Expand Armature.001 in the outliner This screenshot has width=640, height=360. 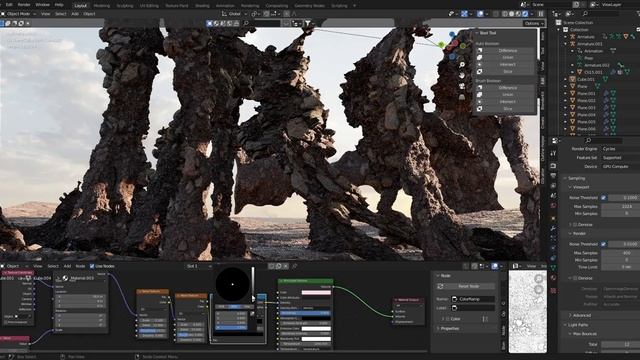point(566,44)
